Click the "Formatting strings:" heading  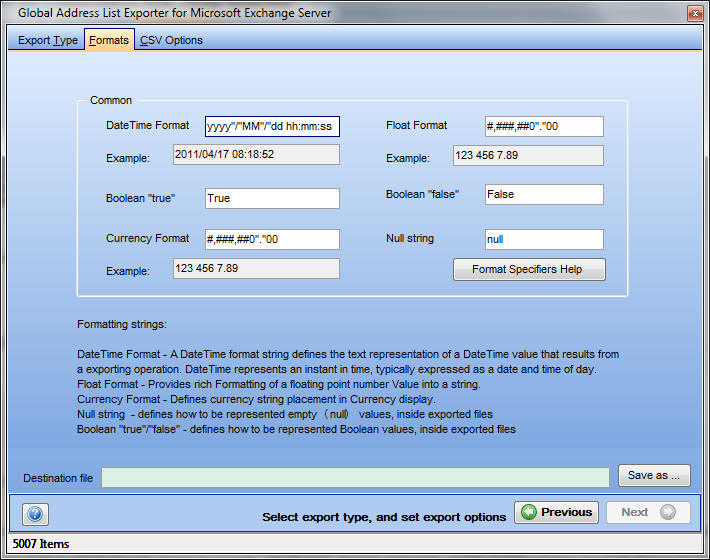[x=122, y=324]
